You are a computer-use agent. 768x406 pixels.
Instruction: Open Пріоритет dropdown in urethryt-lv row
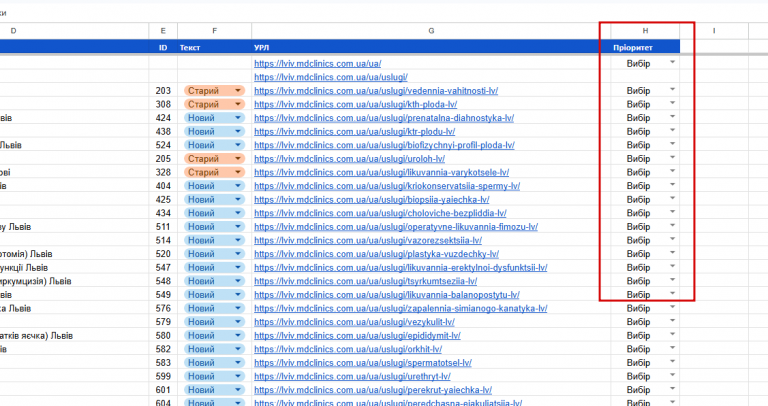click(x=672, y=375)
